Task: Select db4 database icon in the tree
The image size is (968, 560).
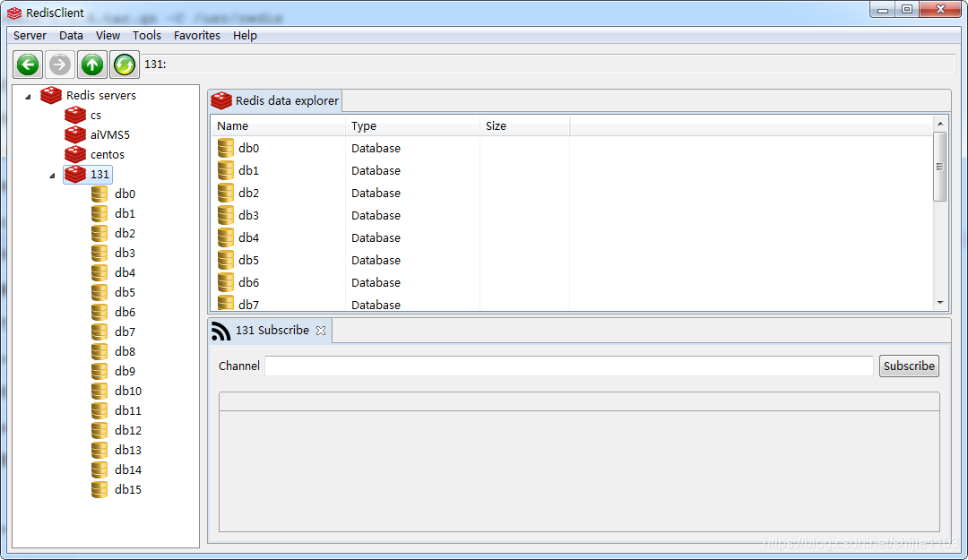Action: [99, 273]
